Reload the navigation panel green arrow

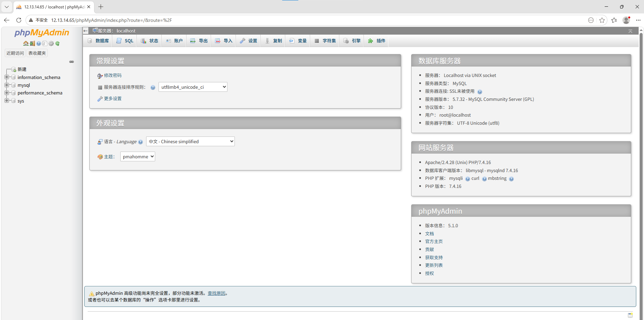(x=57, y=43)
